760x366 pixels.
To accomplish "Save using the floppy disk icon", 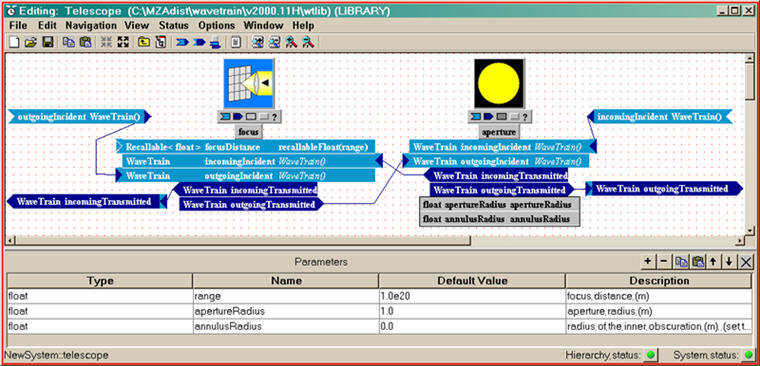I will pyautogui.click(x=47, y=42).
